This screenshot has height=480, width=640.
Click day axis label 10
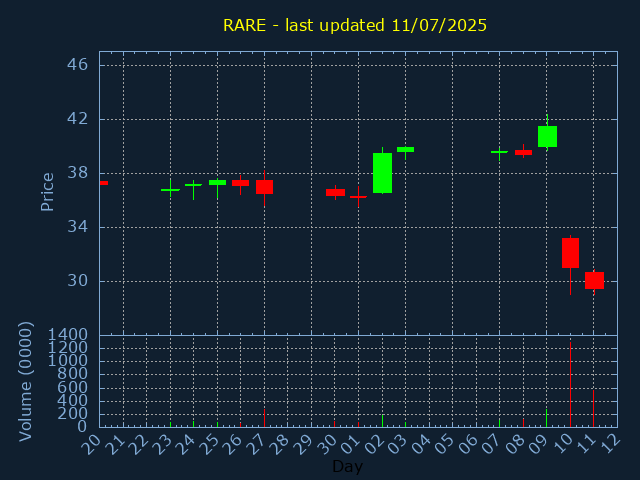tap(562, 443)
